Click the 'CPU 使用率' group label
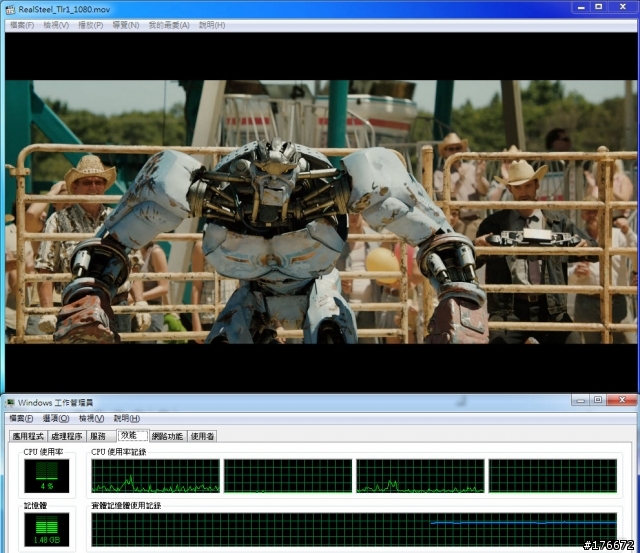The image size is (640, 553). (43, 452)
